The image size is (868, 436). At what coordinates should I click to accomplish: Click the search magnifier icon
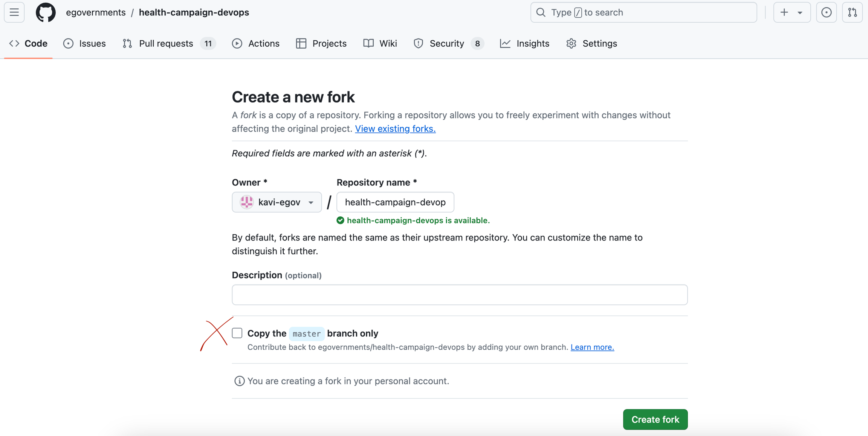[x=541, y=12]
